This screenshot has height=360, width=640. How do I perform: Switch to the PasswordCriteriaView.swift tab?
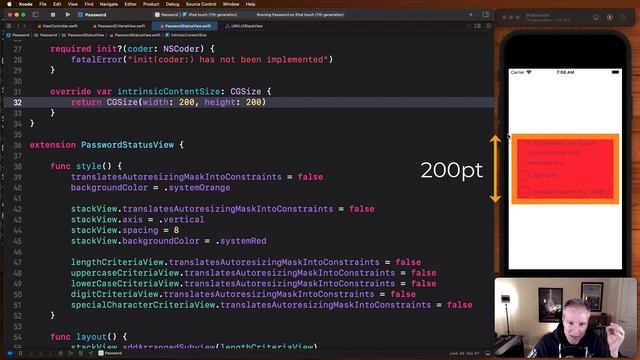[119, 26]
